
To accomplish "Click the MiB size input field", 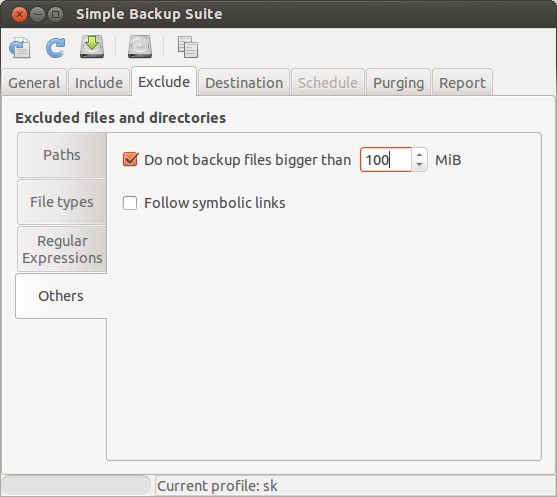I will click(x=386, y=160).
